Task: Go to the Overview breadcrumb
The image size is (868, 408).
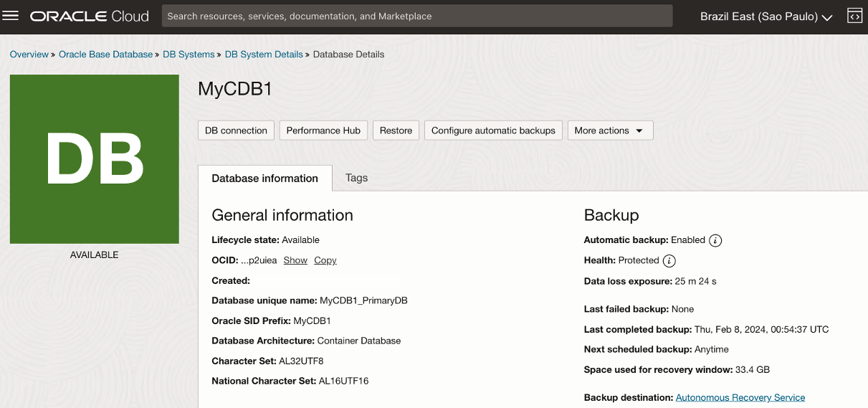Action: click(29, 54)
